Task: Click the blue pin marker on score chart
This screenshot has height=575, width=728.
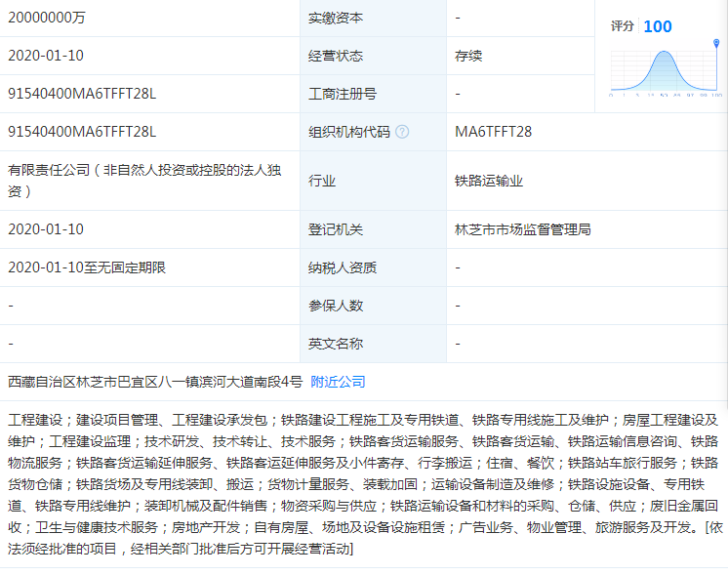Action: pos(716,44)
